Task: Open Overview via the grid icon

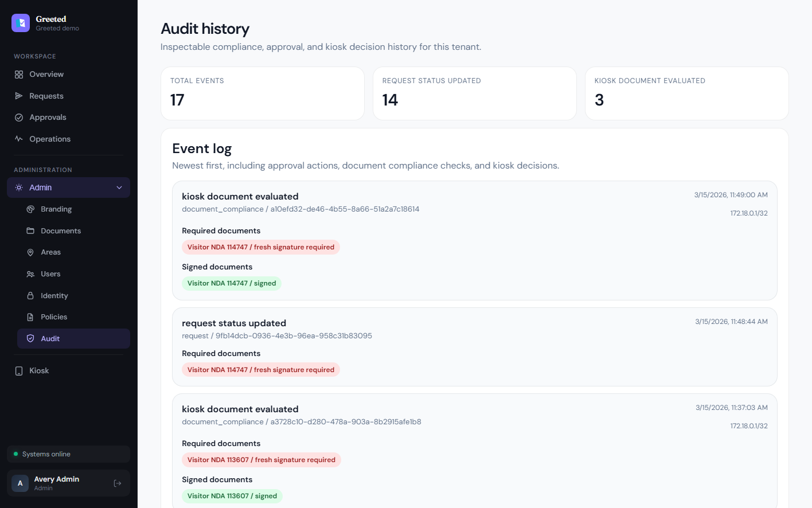Action: click(19, 74)
